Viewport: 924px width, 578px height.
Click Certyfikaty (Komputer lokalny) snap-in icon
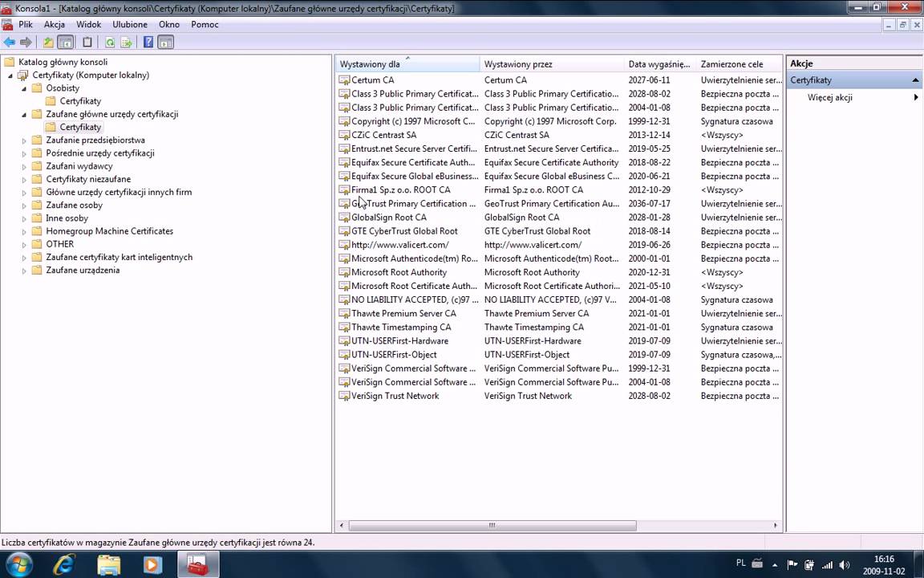point(23,75)
